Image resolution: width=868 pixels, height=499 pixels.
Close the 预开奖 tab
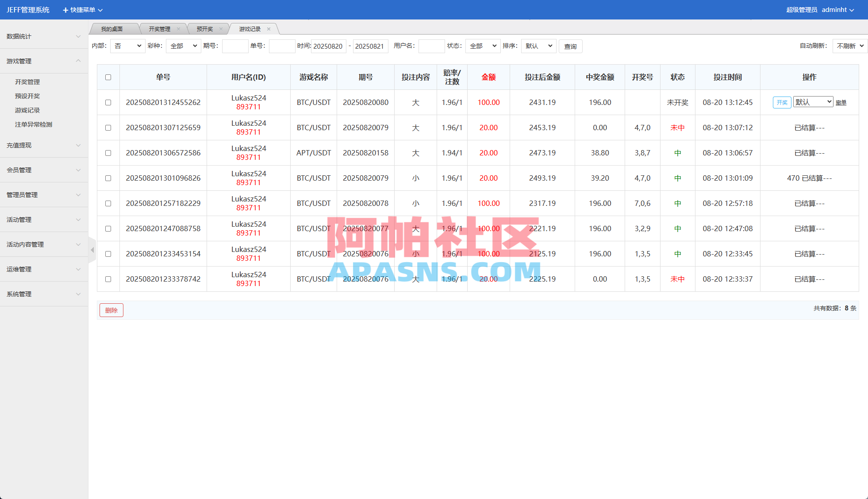pos(221,29)
